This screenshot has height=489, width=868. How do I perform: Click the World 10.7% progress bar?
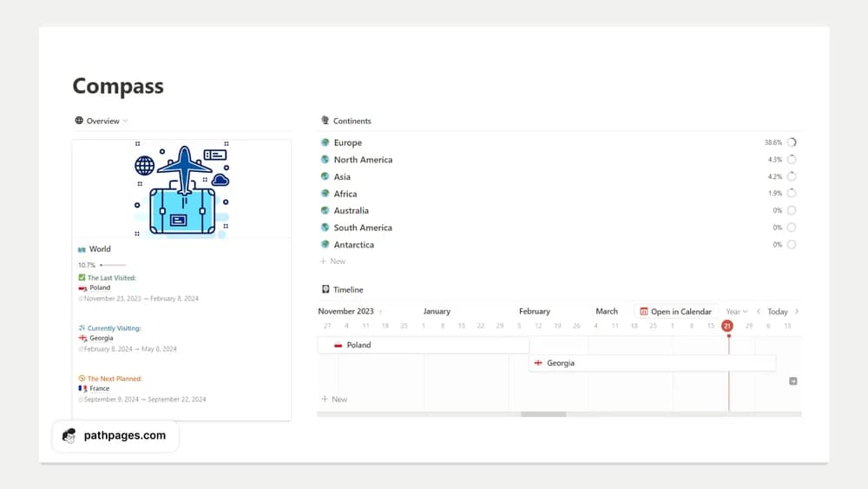point(113,265)
